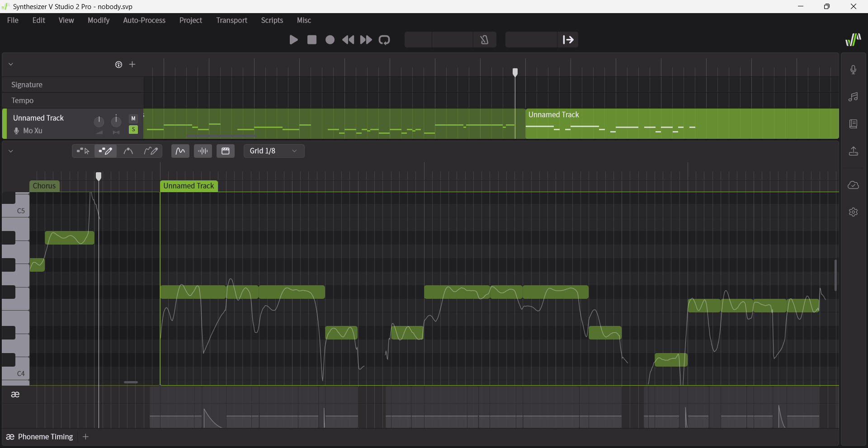Click the piano roll horizontal scrollbar thumb
868x448 pixels.
click(131, 382)
